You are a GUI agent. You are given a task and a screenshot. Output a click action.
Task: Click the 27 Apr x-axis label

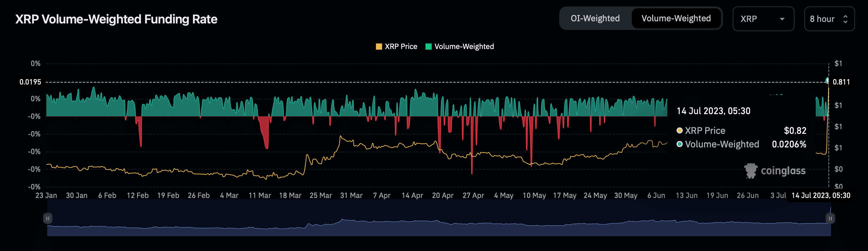pyautogui.click(x=473, y=195)
